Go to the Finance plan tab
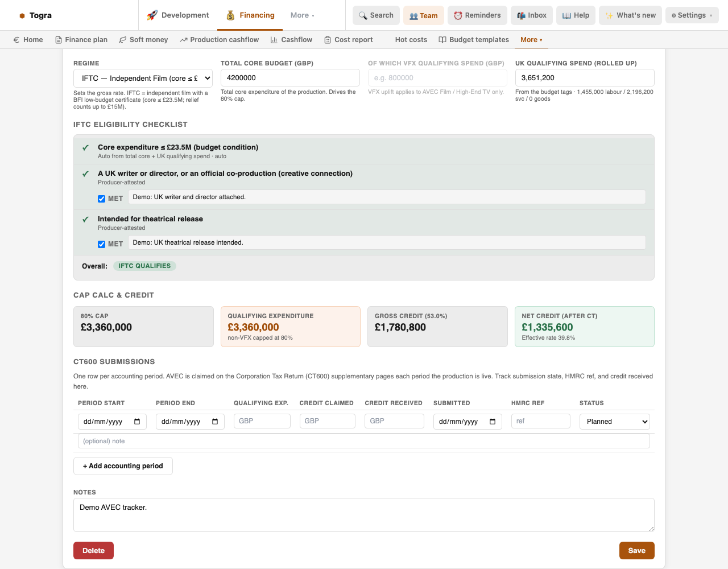Screen dimensions: 728x569 point(81,40)
